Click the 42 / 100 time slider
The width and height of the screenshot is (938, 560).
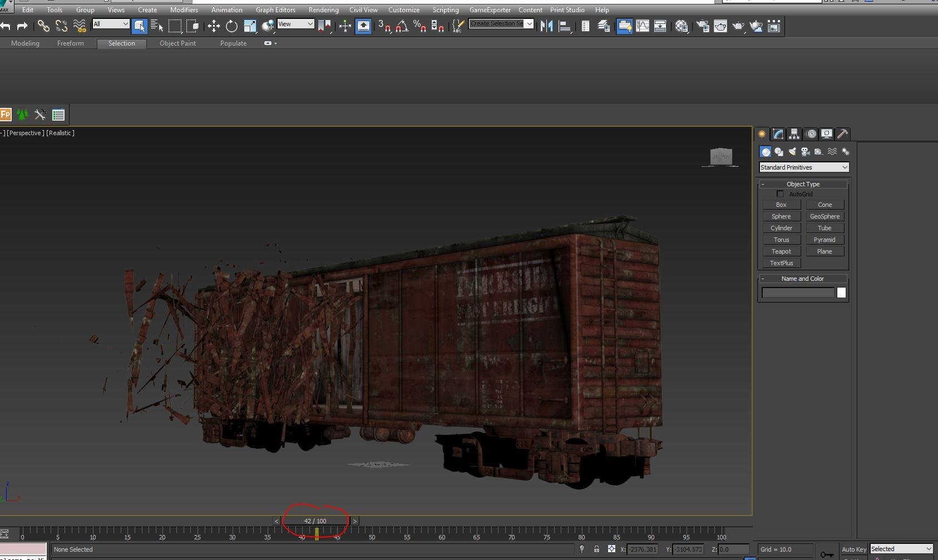point(315,521)
